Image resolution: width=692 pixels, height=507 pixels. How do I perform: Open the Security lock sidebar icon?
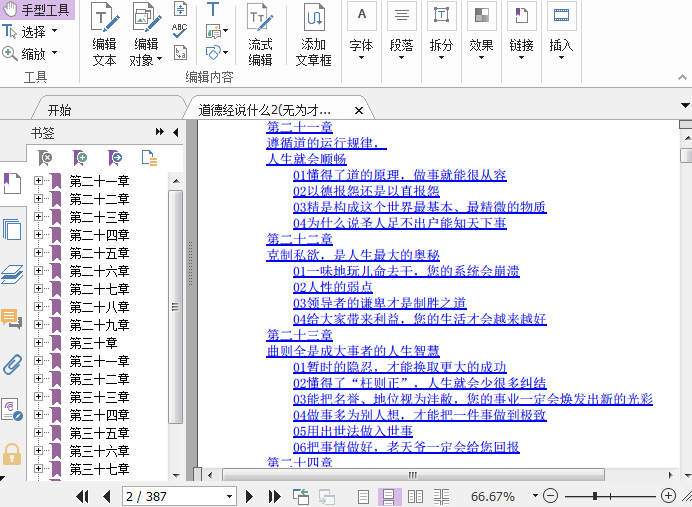point(12,454)
